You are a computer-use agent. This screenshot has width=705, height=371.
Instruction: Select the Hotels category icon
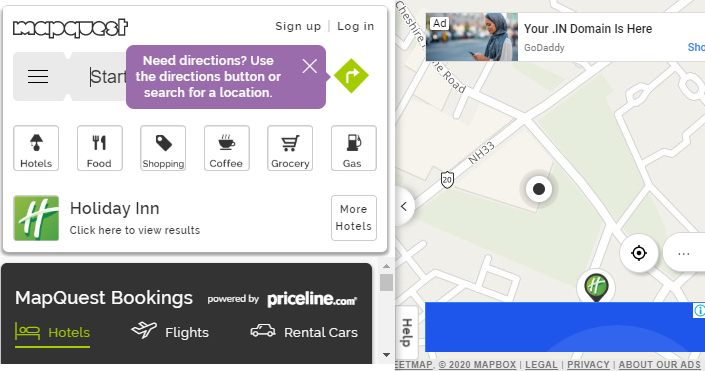click(x=36, y=148)
